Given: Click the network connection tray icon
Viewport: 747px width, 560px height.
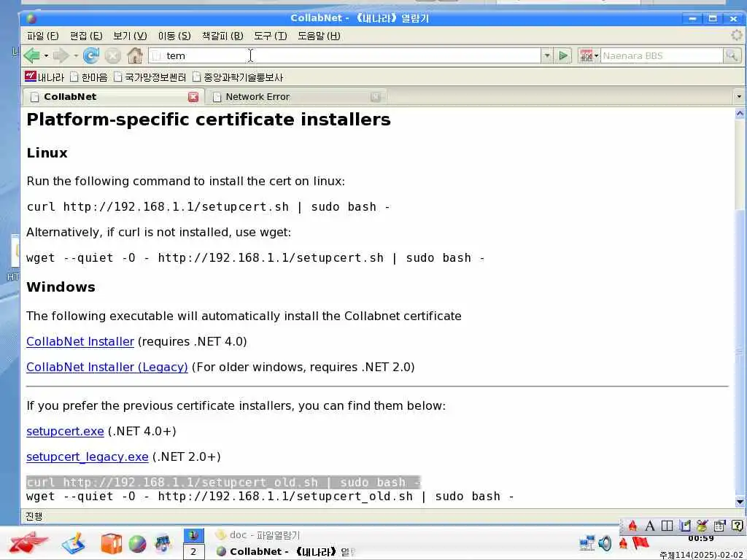Looking at the screenshot, I should click(x=587, y=542).
